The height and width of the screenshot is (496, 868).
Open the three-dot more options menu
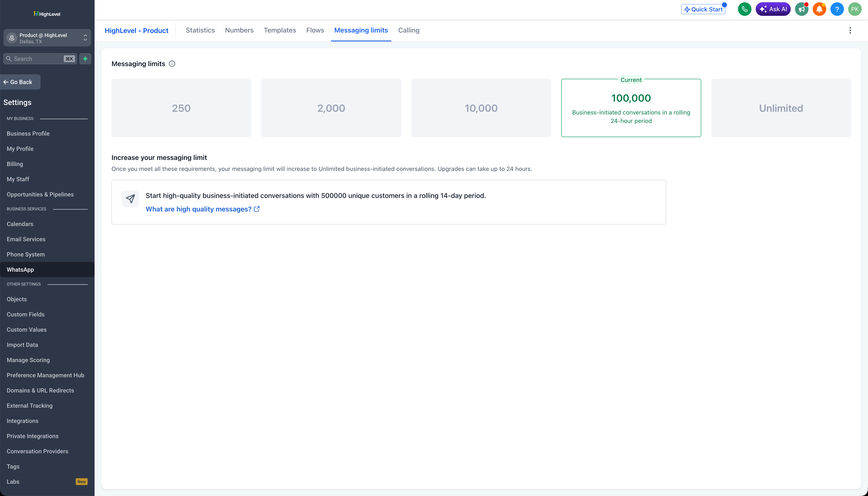[850, 30]
